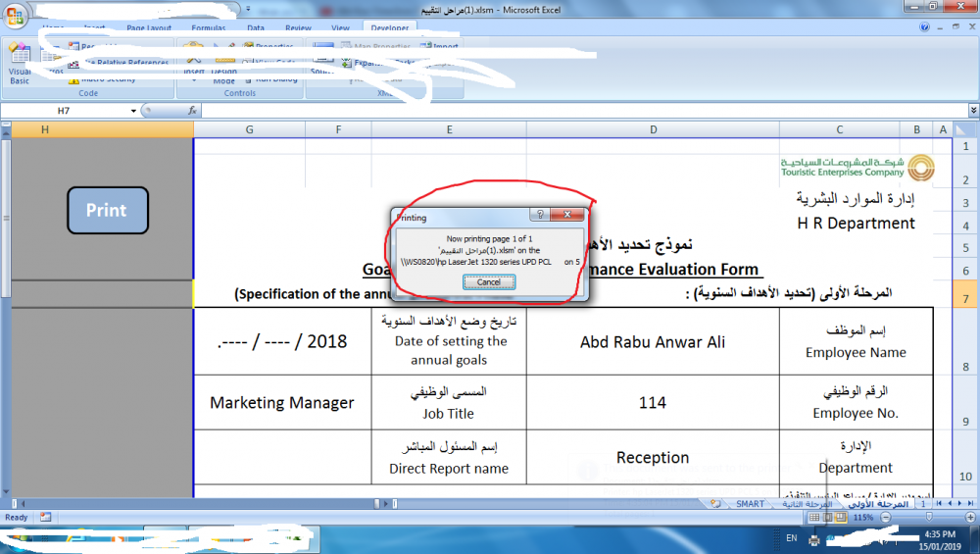Screen dimensions: 980x554
Task: Click the blue Print button
Action: (x=108, y=210)
